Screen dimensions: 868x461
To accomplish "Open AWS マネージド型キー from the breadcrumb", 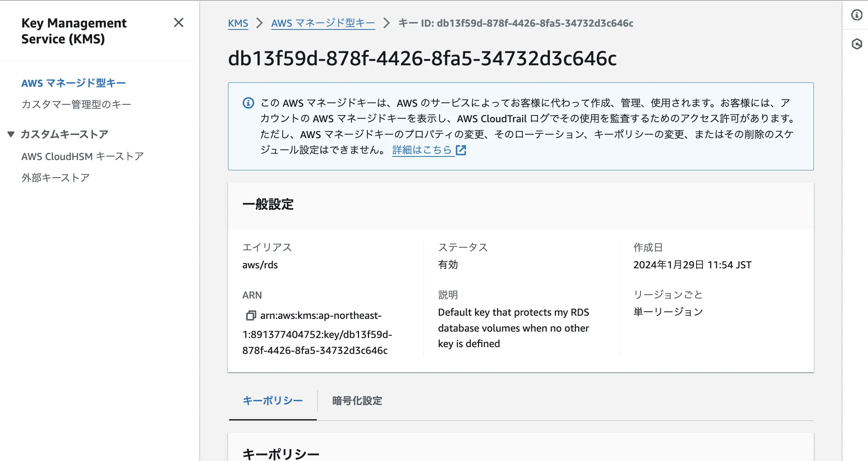I will click(x=323, y=23).
